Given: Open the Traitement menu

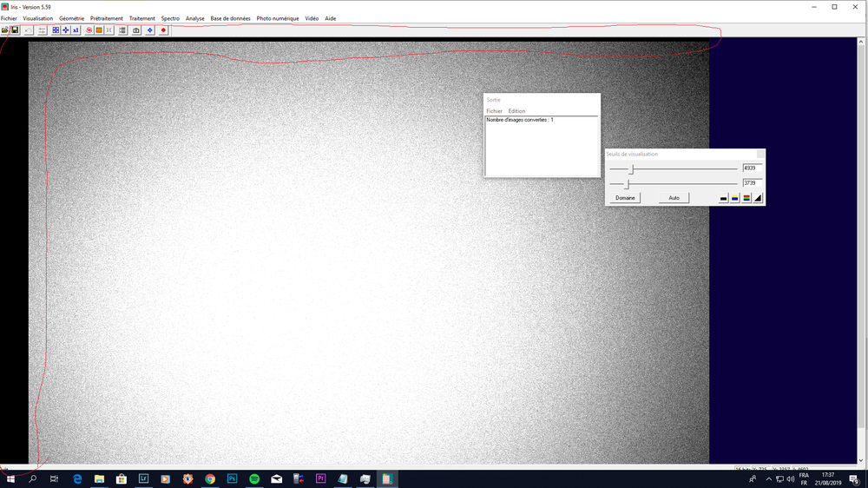Looking at the screenshot, I should (x=142, y=18).
